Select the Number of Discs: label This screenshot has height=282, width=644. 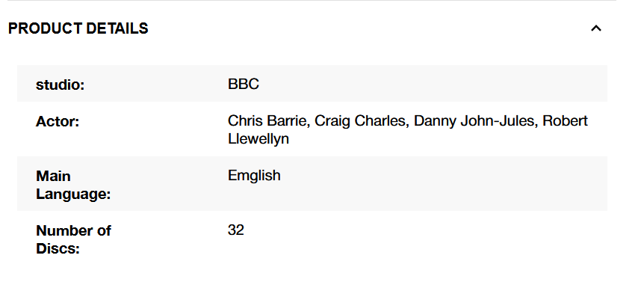click(x=73, y=239)
